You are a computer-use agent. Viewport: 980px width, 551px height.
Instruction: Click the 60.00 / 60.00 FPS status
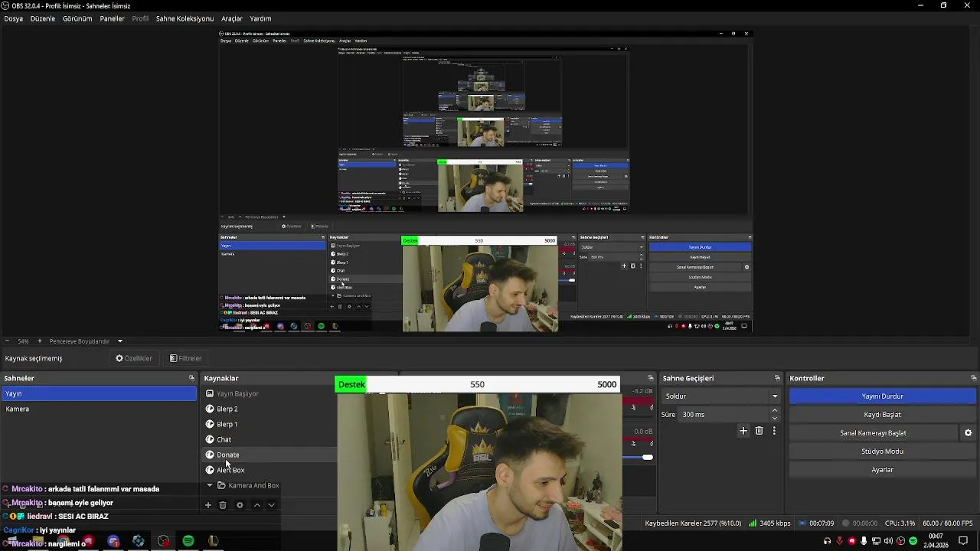point(947,523)
